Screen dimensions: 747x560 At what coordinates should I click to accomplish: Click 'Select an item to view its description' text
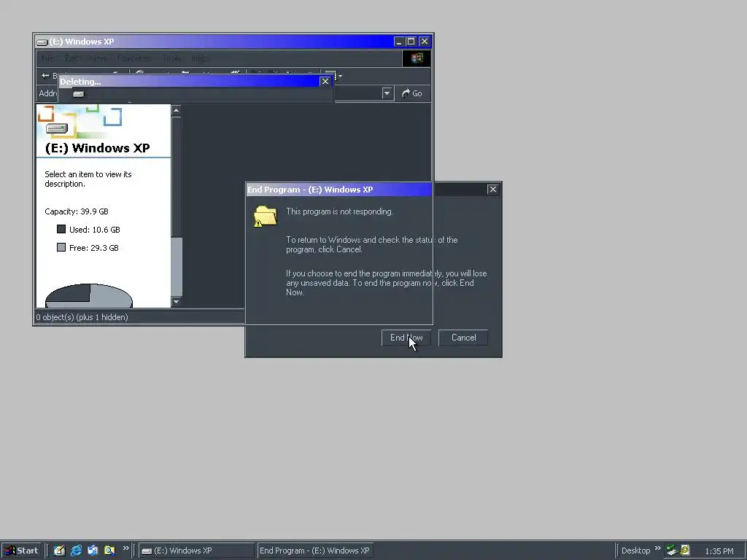[88, 179]
